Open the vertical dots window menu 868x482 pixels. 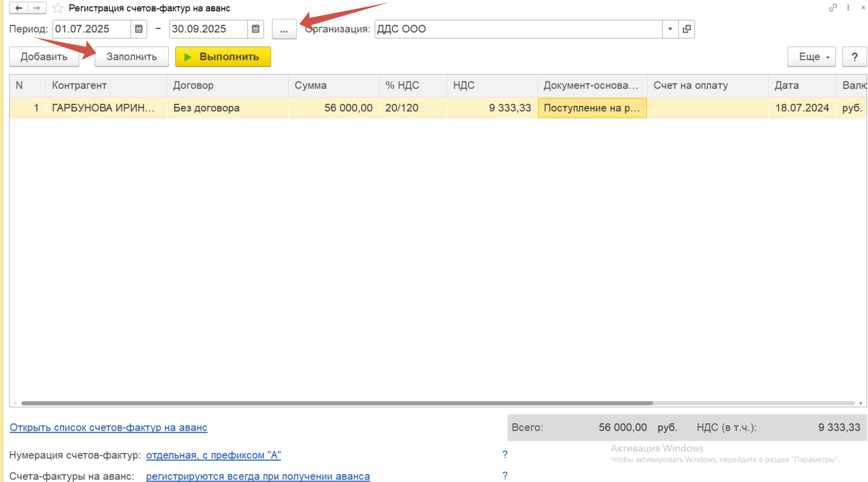(x=848, y=8)
